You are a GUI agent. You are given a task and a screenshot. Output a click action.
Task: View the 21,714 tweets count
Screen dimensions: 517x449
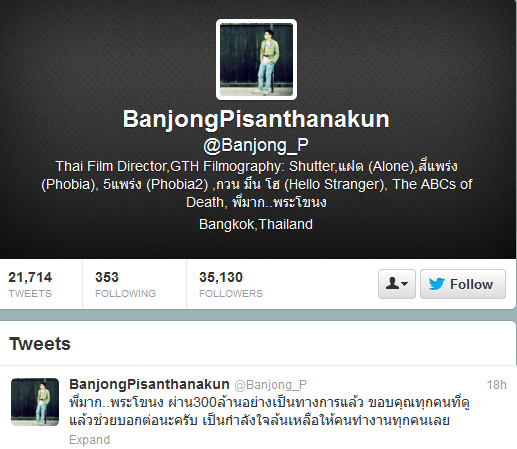(x=30, y=284)
